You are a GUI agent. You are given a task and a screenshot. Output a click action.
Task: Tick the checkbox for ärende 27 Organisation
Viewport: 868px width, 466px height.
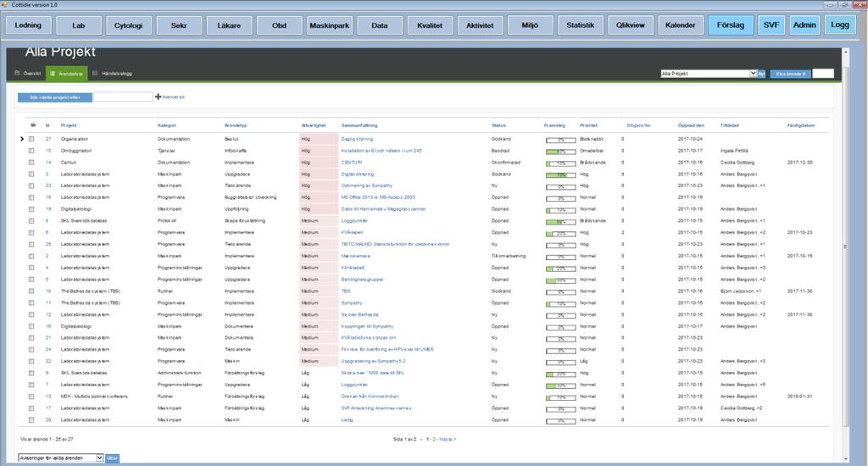click(x=31, y=139)
